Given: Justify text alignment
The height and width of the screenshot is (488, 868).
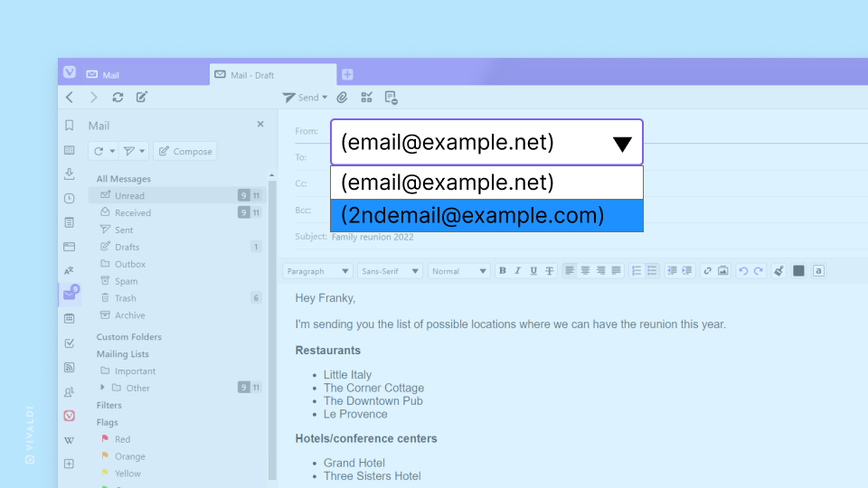Looking at the screenshot, I should (616, 270).
